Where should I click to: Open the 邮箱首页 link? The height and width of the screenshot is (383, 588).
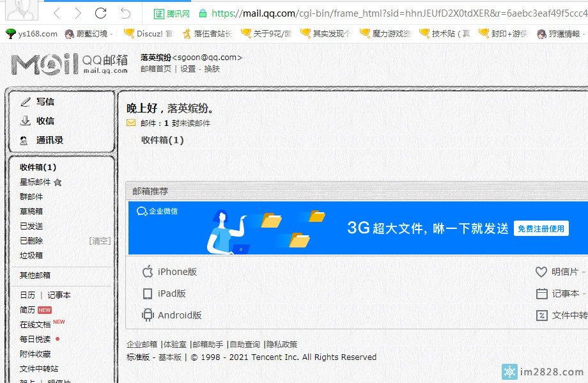155,69
